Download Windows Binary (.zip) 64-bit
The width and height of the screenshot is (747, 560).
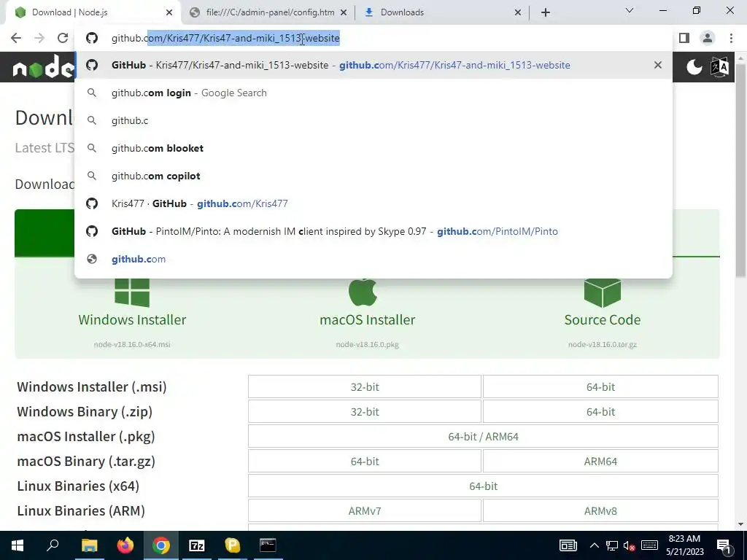600,411
